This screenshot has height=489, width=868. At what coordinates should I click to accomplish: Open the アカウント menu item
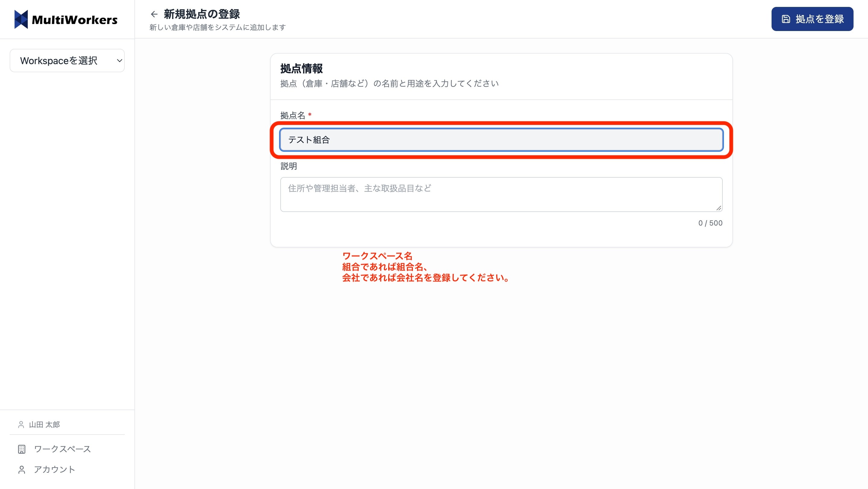pyautogui.click(x=67, y=469)
